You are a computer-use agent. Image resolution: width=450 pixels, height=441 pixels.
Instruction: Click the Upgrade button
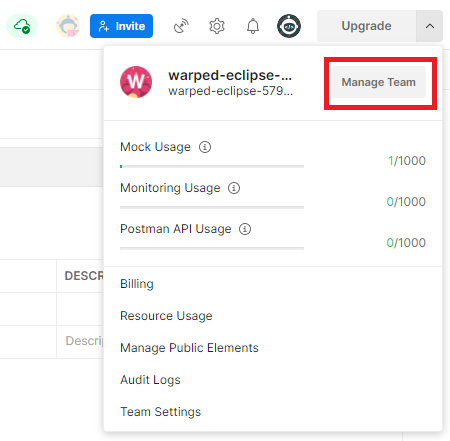pyautogui.click(x=366, y=26)
